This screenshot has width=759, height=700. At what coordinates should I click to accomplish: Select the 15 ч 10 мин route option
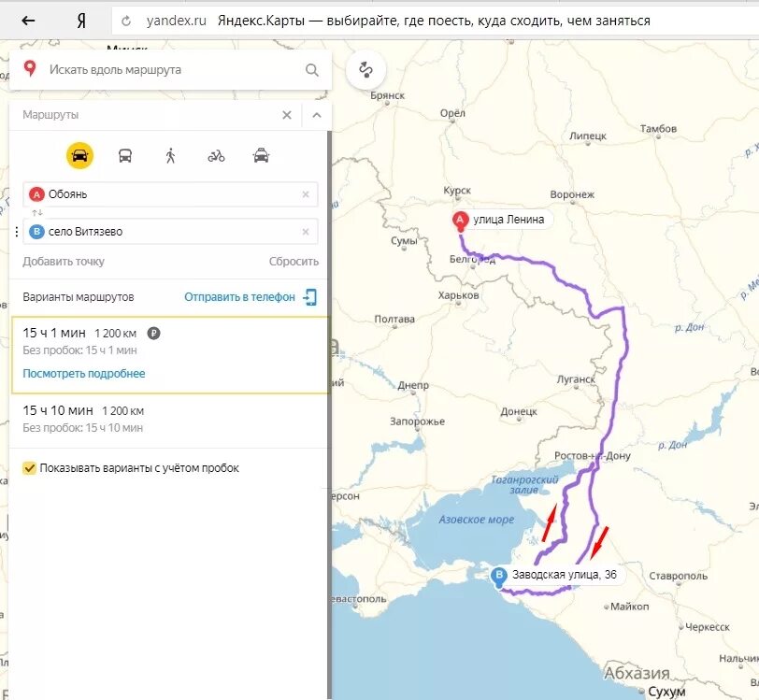[169, 420]
